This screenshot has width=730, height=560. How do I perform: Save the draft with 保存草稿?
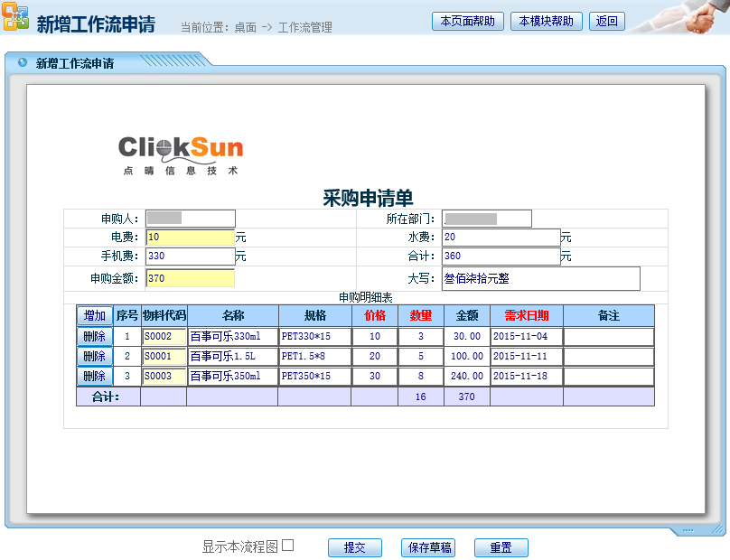click(430, 547)
